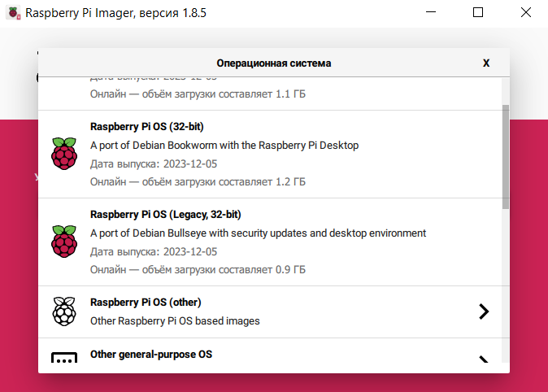Expand Other general-purpose OS chevron arrow
Image resolution: width=548 pixels, height=392 pixels.
pos(484,359)
